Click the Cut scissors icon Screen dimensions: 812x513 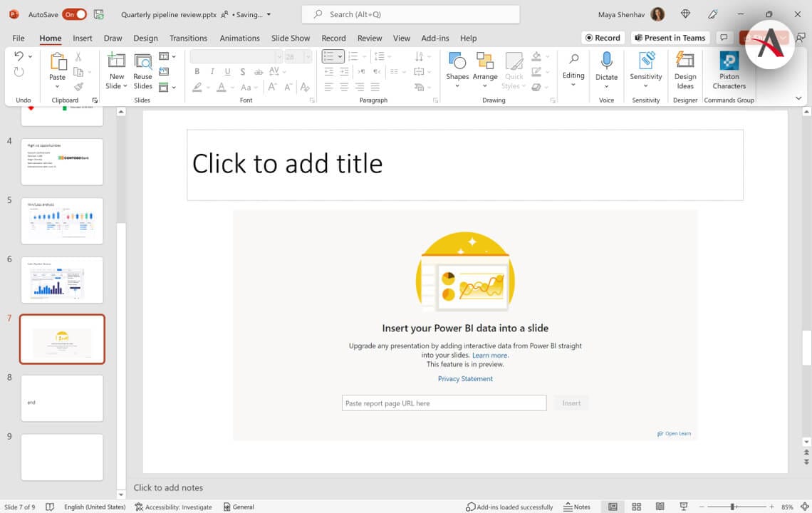[78, 56]
